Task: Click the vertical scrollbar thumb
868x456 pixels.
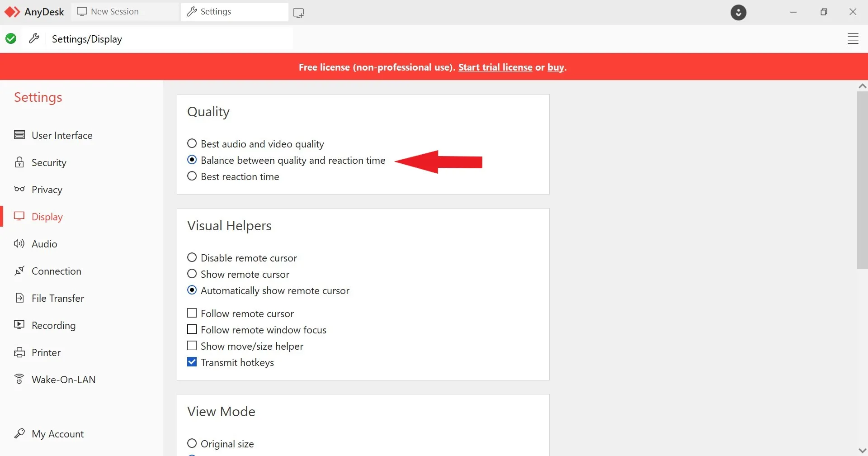Action: tap(862, 180)
